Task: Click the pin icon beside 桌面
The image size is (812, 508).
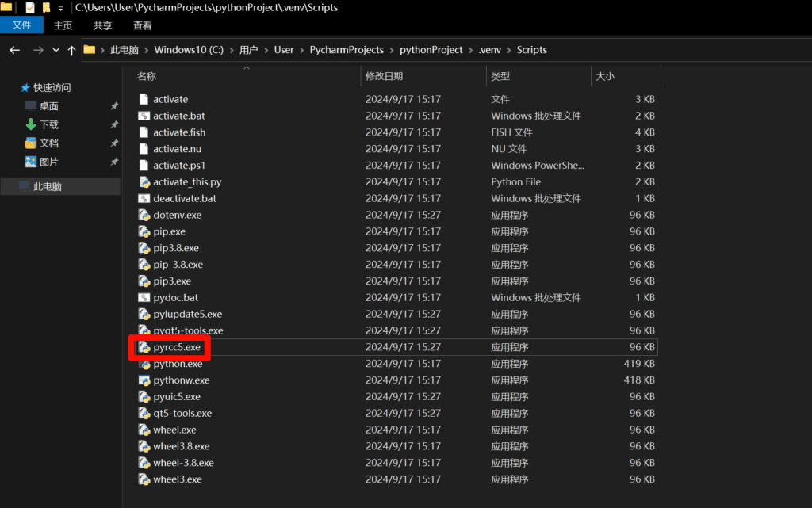Action: (x=114, y=106)
